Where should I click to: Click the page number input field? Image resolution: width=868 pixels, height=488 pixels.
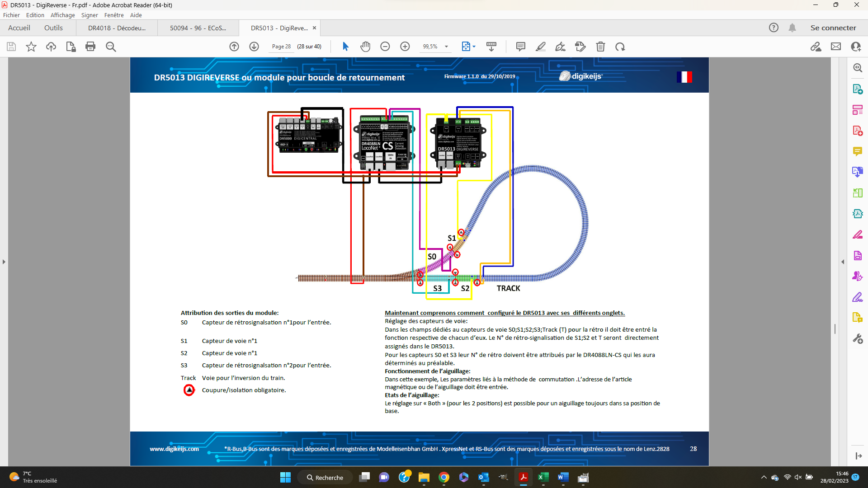[281, 47]
